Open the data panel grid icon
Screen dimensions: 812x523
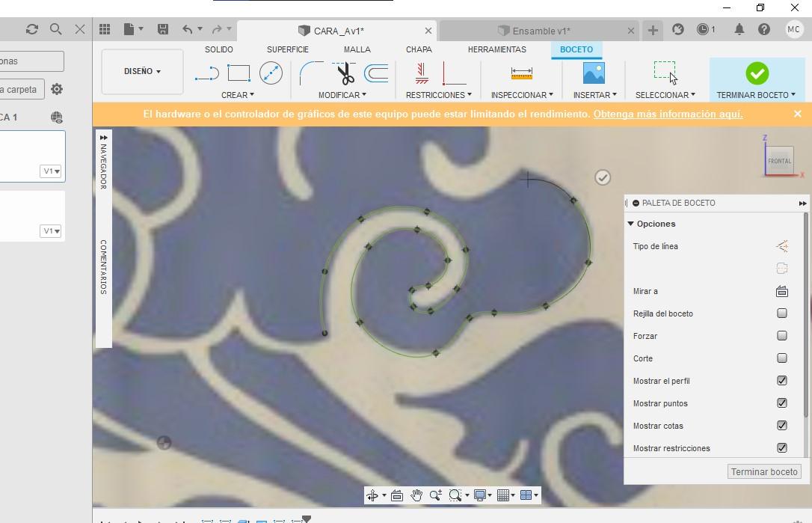[x=105, y=29]
